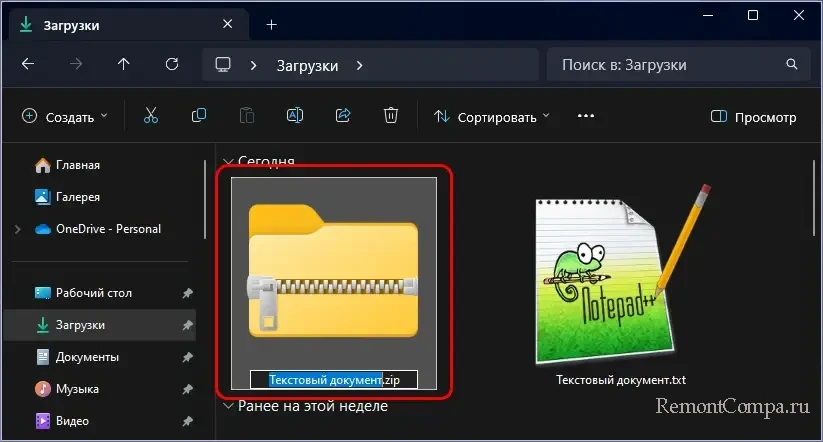Select Документы in the sidebar

click(x=87, y=357)
